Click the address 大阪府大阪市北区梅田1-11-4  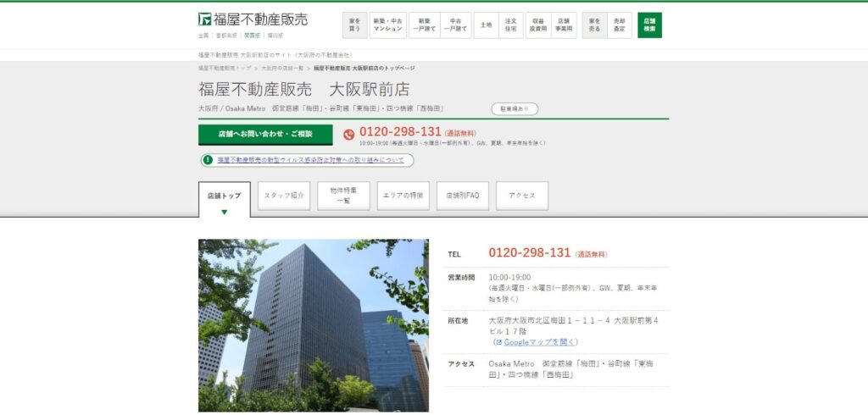(x=573, y=326)
